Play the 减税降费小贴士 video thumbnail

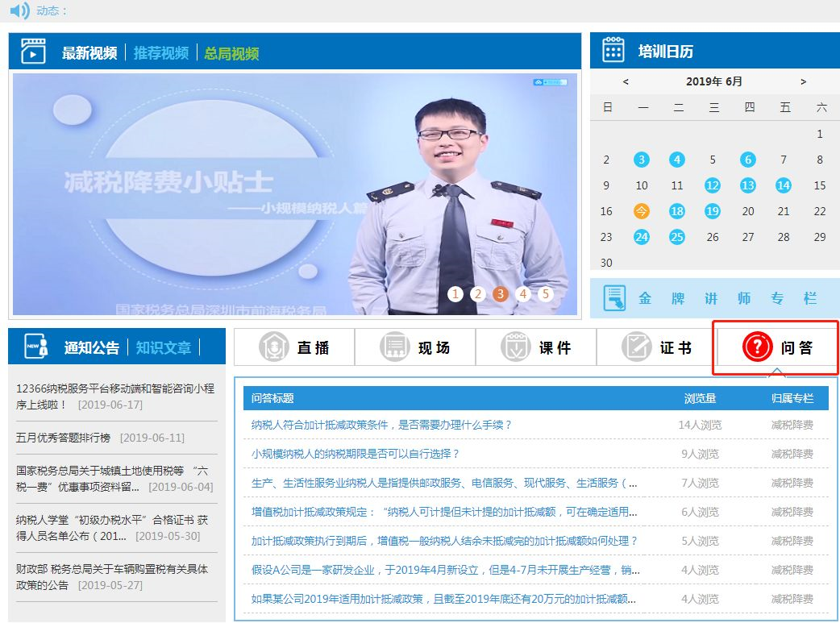coord(294,193)
